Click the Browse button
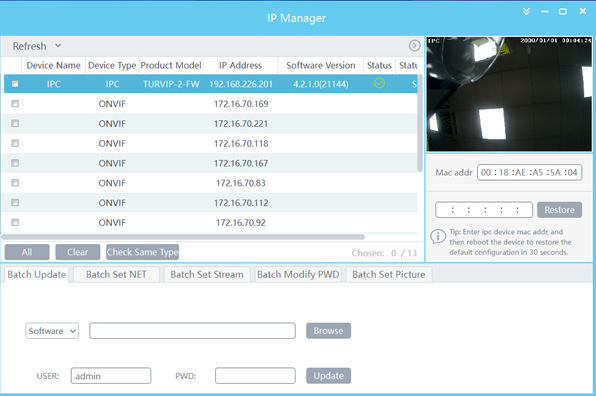Viewport: 596px width, 396px height. pyautogui.click(x=328, y=331)
